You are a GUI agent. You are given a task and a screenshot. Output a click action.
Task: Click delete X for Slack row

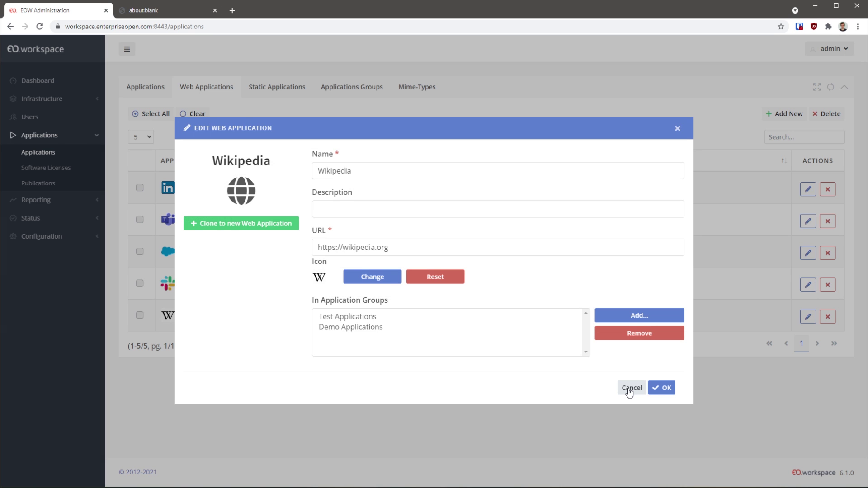[828, 285]
